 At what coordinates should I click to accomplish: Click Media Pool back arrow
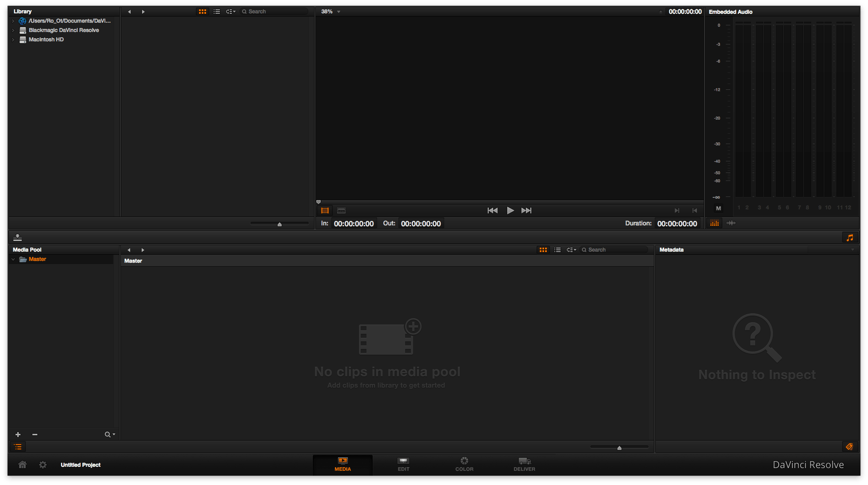129,250
